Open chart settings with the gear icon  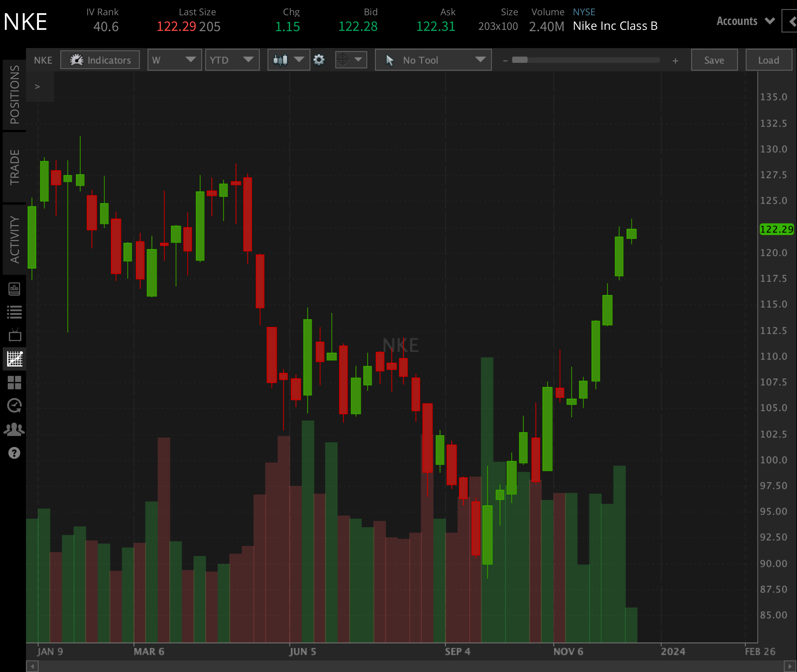[x=320, y=60]
